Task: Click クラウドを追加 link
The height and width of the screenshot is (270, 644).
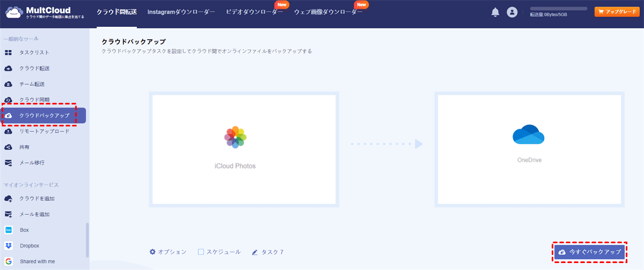Action: tap(37, 199)
